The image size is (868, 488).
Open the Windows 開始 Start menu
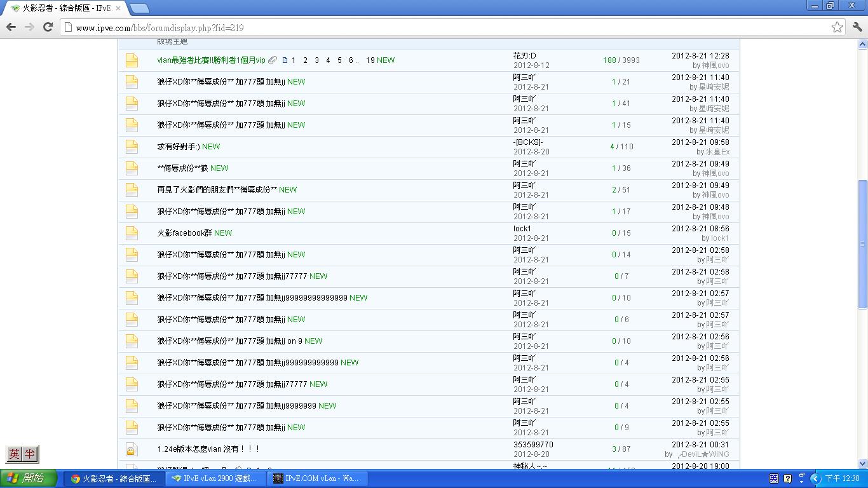[x=29, y=478]
